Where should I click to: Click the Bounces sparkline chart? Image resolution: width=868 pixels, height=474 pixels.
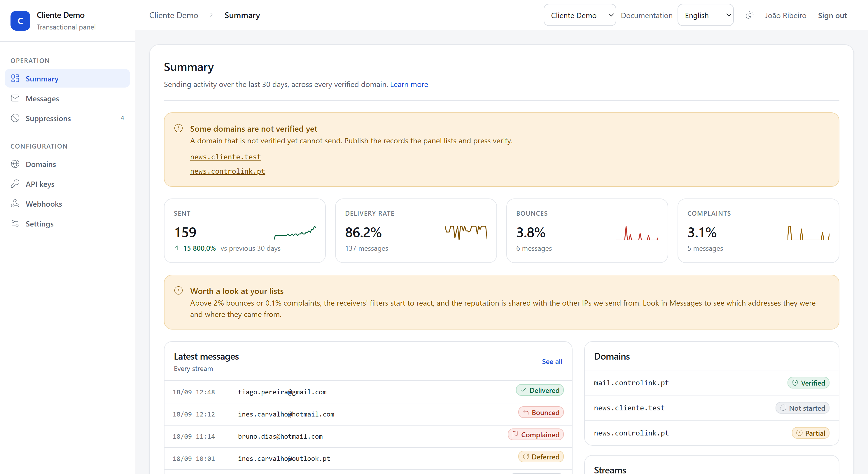[x=637, y=233]
